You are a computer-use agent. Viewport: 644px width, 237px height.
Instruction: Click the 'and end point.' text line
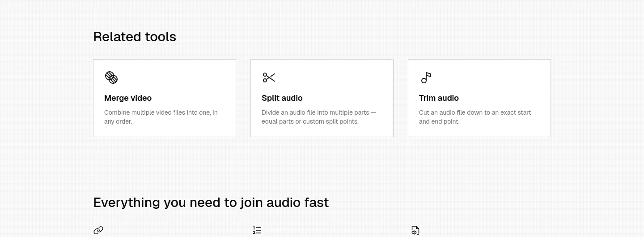(439, 121)
